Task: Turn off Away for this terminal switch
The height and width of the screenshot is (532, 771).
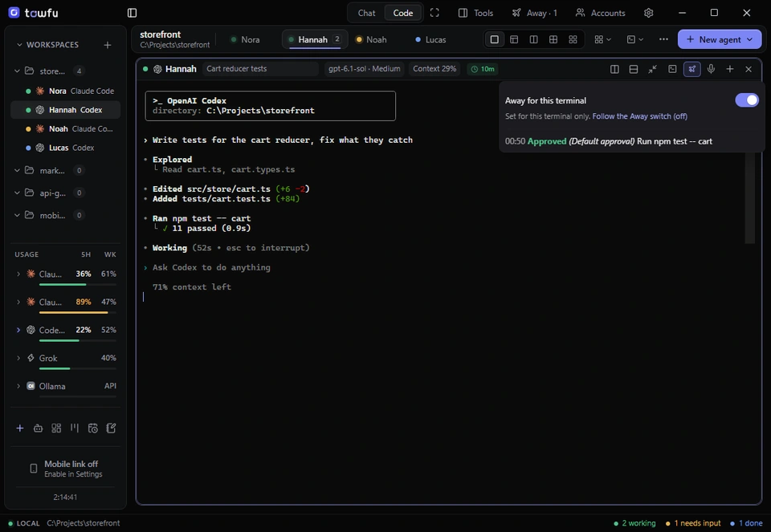Action: point(746,100)
